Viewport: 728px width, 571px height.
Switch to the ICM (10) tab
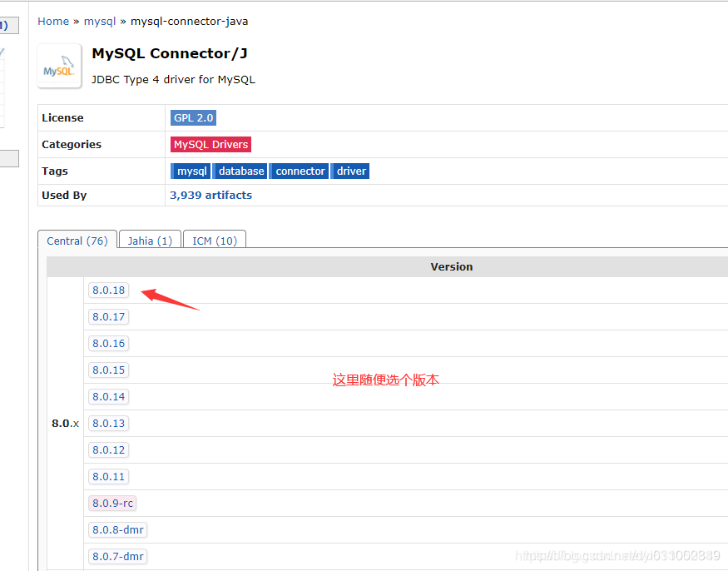click(x=215, y=241)
